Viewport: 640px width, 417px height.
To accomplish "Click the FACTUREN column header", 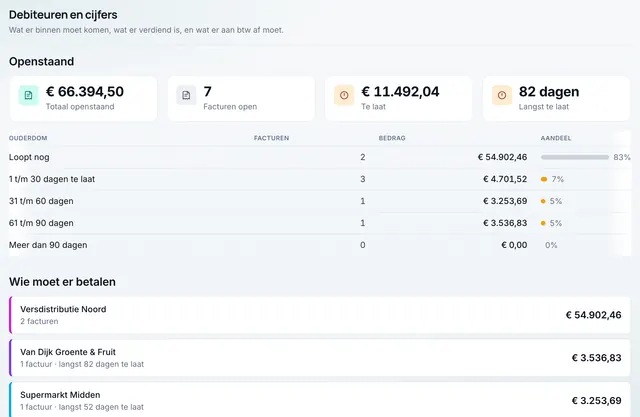I will pos(271,138).
